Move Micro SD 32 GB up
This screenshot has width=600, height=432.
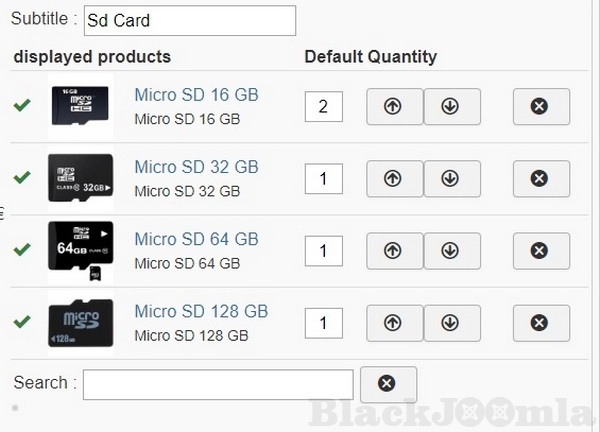point(394,179)
